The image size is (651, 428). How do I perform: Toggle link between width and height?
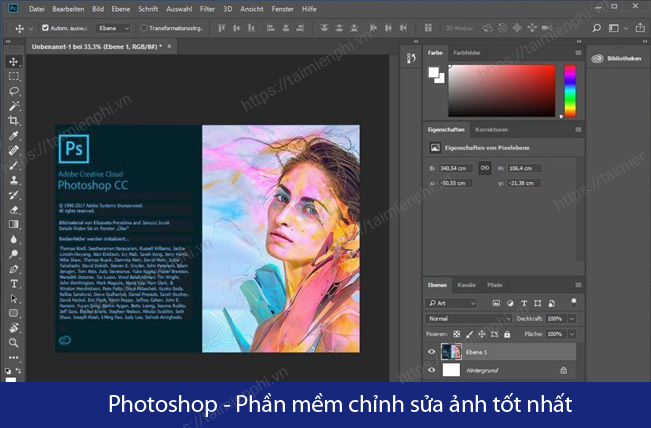(485, 168)
